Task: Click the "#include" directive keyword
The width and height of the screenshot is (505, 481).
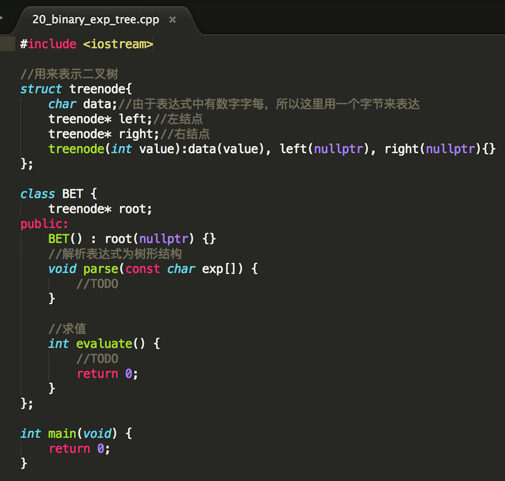Action: pyautogui.click(x=48, y=44)
